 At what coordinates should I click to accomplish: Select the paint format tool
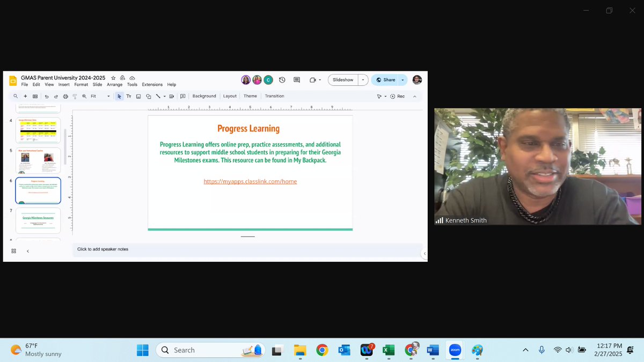coord(74,96)
